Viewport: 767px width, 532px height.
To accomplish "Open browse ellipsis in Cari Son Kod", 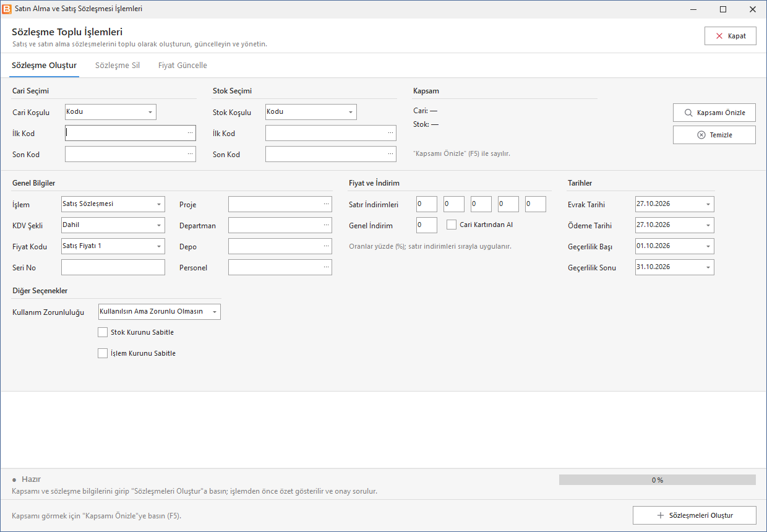I will click(190, 154).
